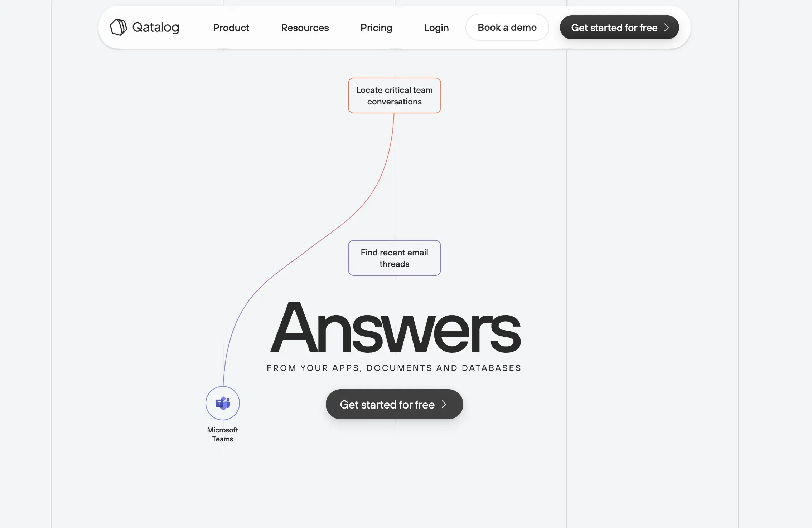This screenshot has width=812, height=528.
Task: Click the Microsoft Teams label text below icon
Action: pos(223,434)
